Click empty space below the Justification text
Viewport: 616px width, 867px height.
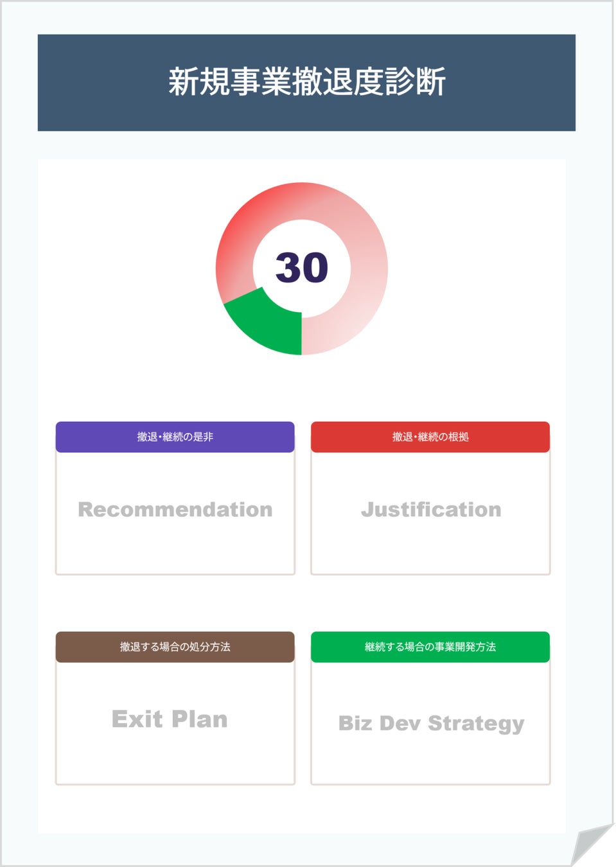coord(430,549)
